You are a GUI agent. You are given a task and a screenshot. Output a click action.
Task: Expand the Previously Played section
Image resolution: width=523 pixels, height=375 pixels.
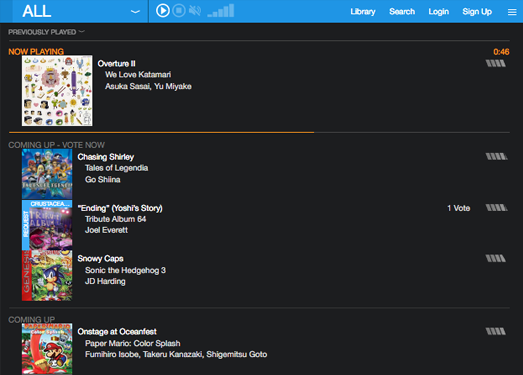coord(46,32)
